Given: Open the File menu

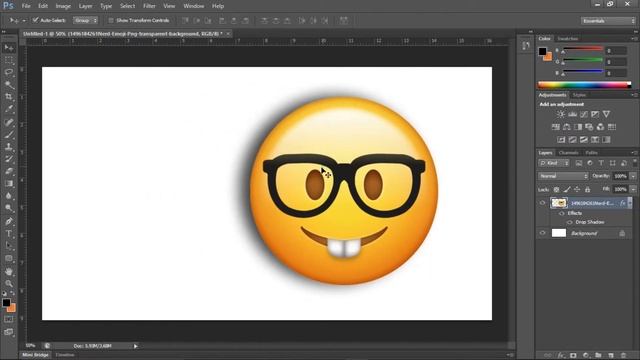Looking at the screenshot, I should (x=26, y=6).
